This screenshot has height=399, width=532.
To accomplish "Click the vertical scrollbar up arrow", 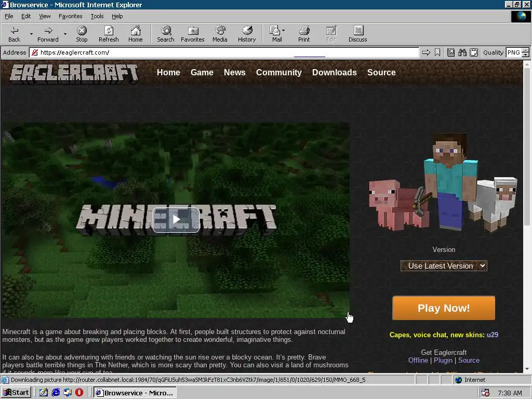I will [x=527, y=64].
